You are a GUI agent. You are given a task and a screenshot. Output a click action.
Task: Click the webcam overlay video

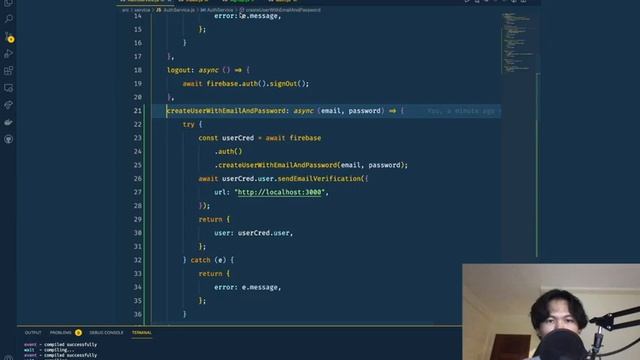point(551,312)
